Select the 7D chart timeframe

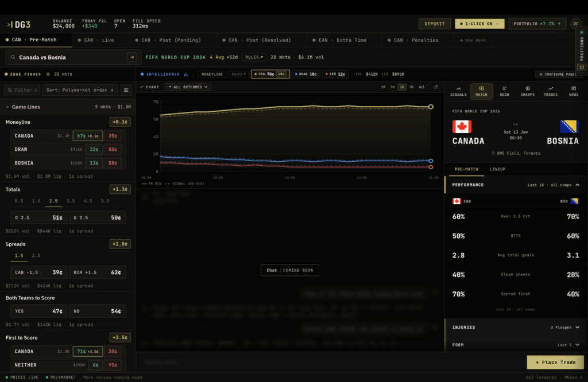point(411,87)
